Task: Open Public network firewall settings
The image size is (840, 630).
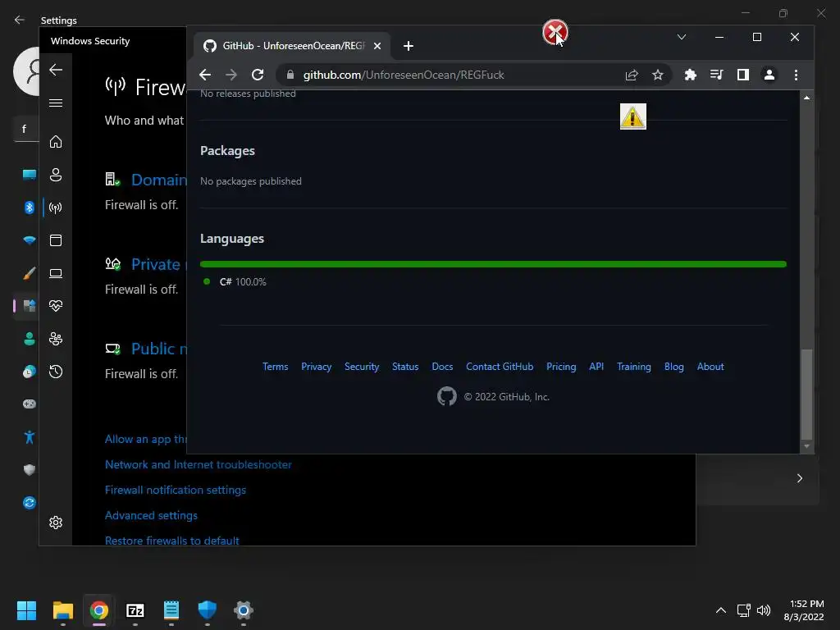Action: pyautogui.click(x=159, y=349)
